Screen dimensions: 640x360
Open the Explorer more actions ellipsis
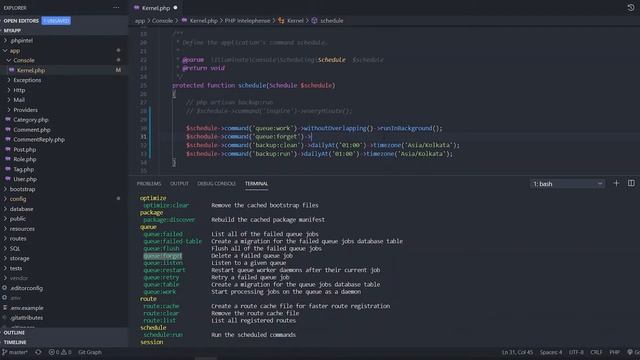click(x=116, y=7)
